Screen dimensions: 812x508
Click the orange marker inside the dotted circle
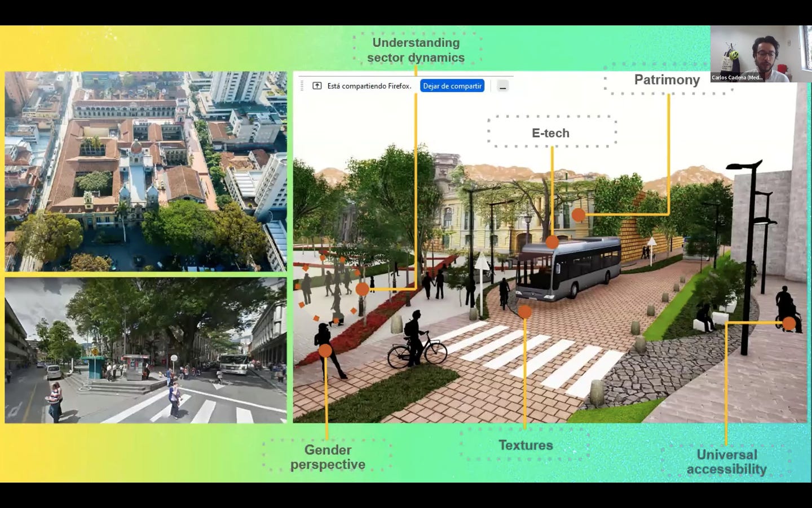click(362, 290)
